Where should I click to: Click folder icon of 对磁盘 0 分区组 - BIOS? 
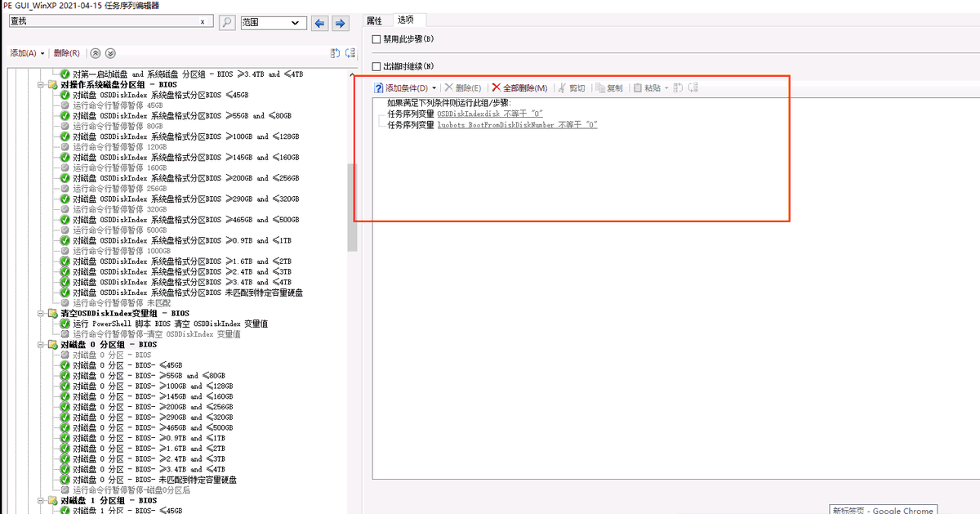pos(53,345)
